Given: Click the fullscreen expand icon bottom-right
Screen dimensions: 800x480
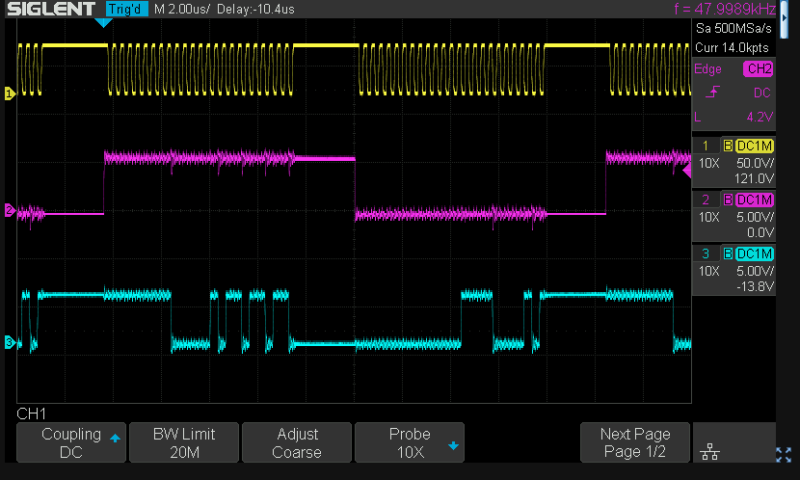Looking at the screenshot, I should (782, 454).
